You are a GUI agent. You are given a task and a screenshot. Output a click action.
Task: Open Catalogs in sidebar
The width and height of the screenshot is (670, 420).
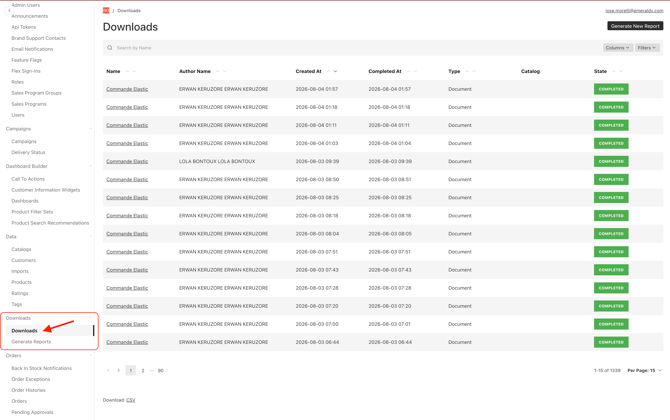tap(21, 250)
